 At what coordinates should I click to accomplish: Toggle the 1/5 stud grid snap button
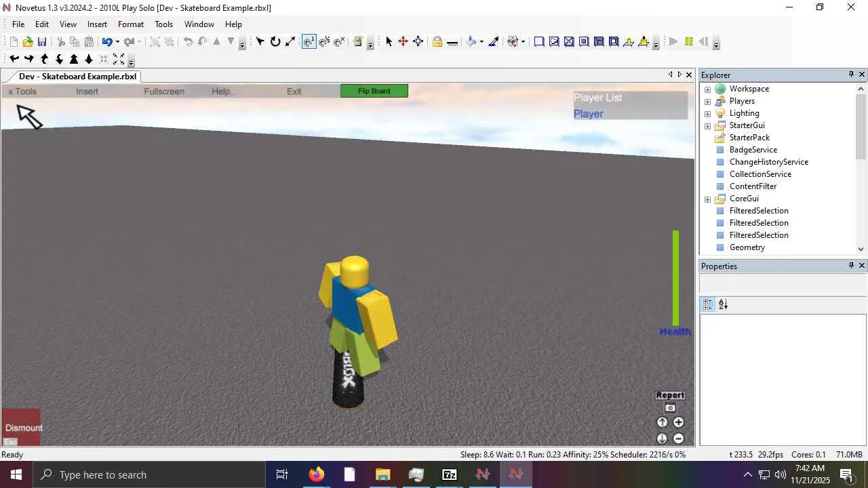click(324, 42)
